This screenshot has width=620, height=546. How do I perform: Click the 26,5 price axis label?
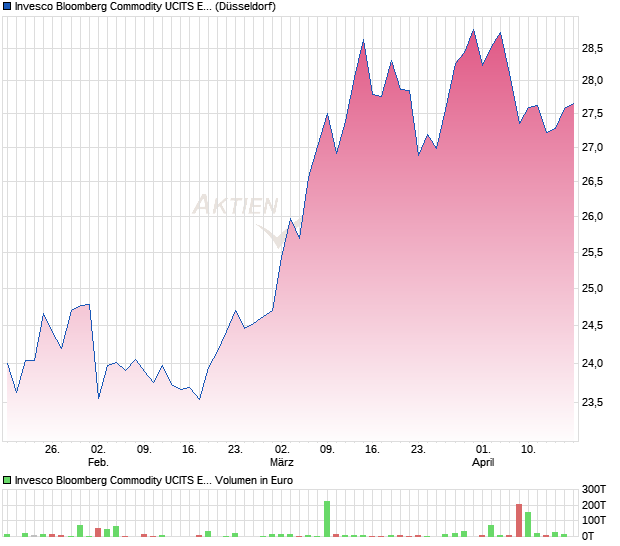coord(592,181)
